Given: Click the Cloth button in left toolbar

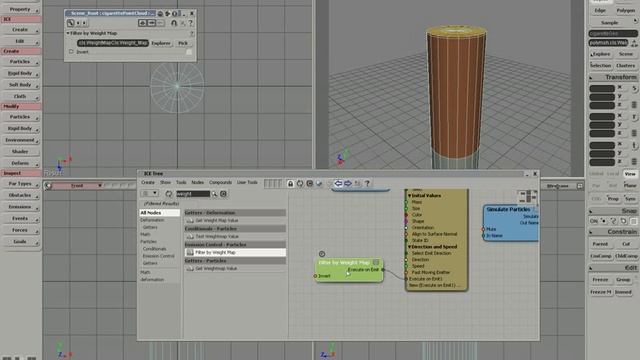Looking at the screenshot, I should (x=20, y=97).
